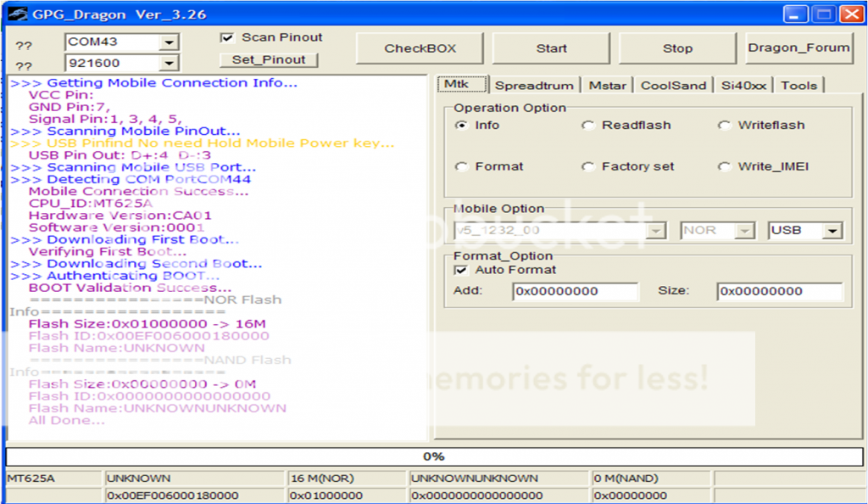Toggle the Auto Format checkbox
The width and height of the screenshot is (868, 504).
462,270
